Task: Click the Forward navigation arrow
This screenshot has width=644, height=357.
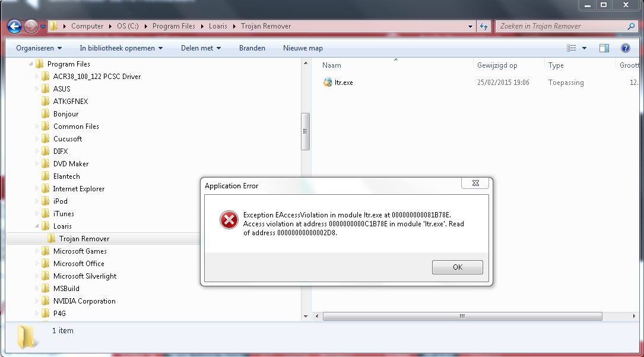Action: [x=31, y=26]
